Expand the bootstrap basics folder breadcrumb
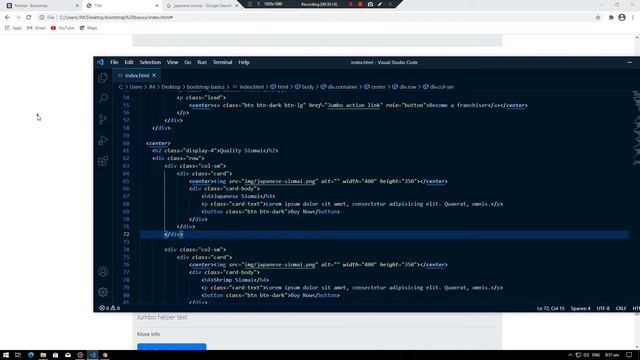Viewport: 640px width, 360px height. coord(206,87)
